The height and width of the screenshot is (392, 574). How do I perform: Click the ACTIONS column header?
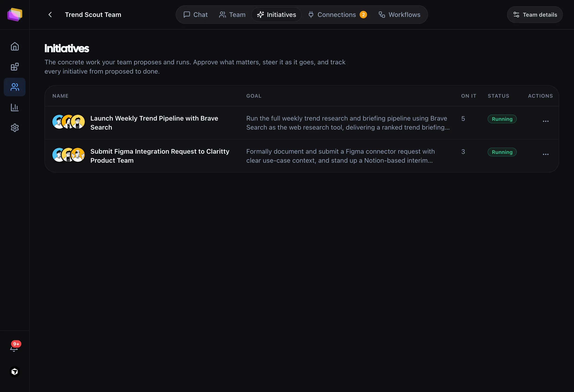coord(540,96)
